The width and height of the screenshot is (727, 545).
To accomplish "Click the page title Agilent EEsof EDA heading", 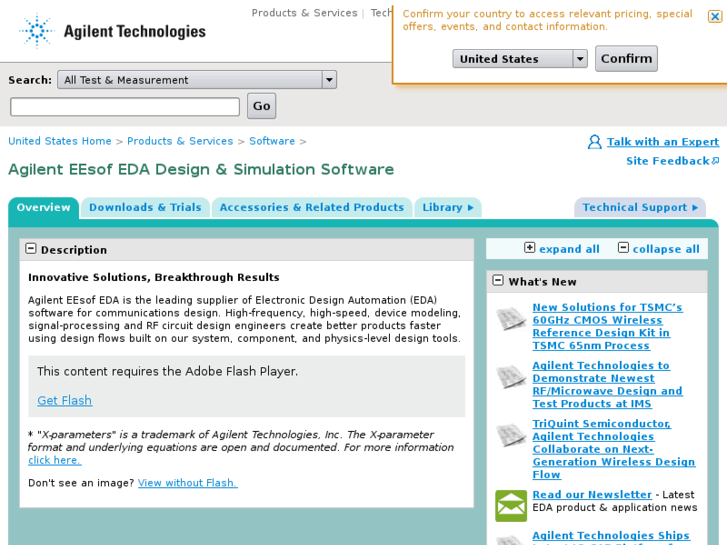I will [x=201, y=169].
